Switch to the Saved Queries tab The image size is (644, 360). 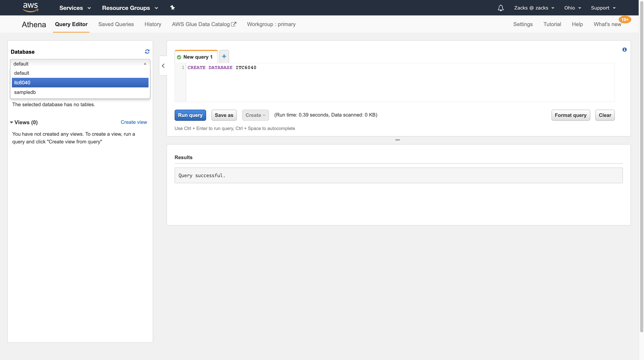[116, 24]
